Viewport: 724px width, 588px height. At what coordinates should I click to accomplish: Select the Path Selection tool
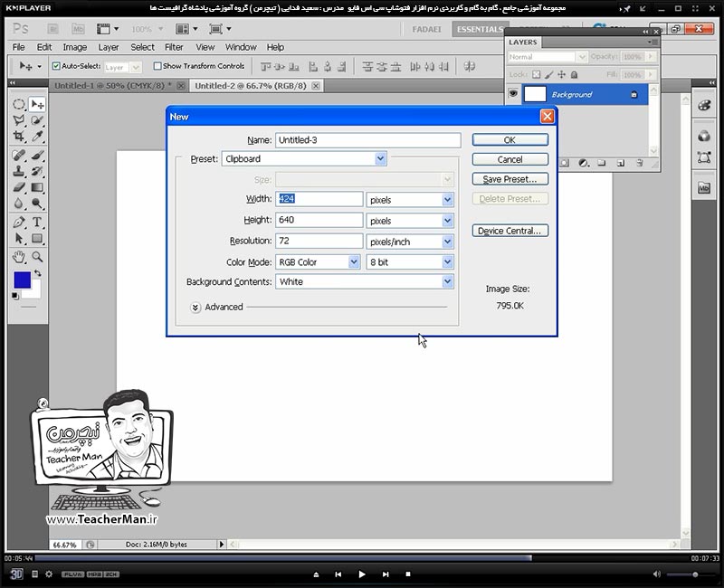[18, 238]
